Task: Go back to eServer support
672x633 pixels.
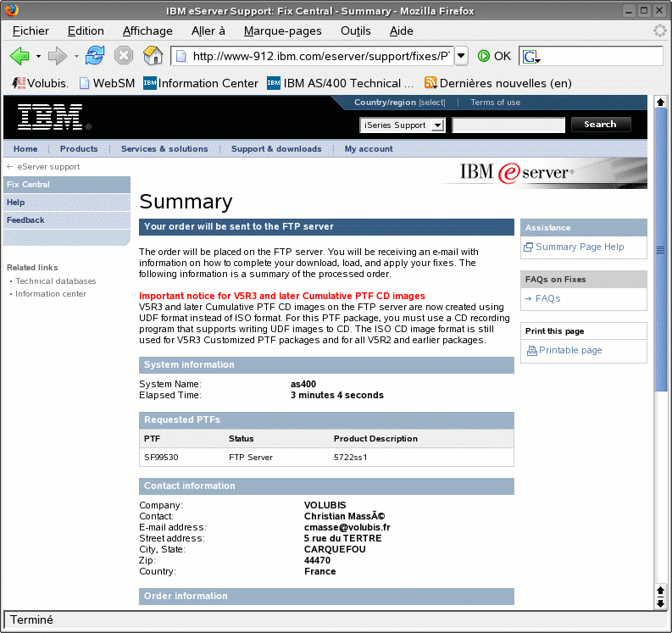Action: (48, 167)
